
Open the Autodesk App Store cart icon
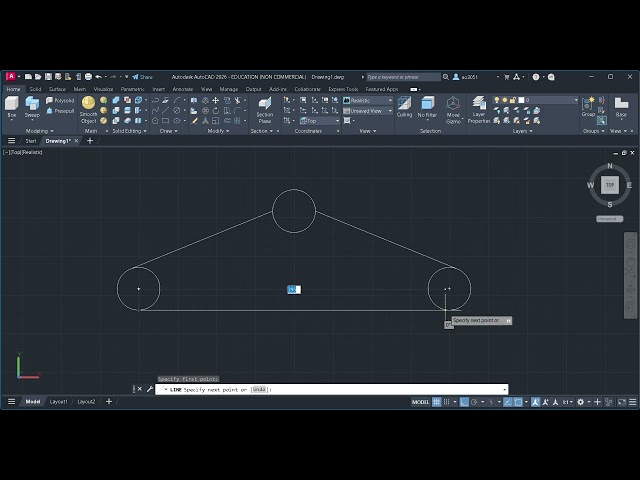pyautogui.click(x=507, y=77)
